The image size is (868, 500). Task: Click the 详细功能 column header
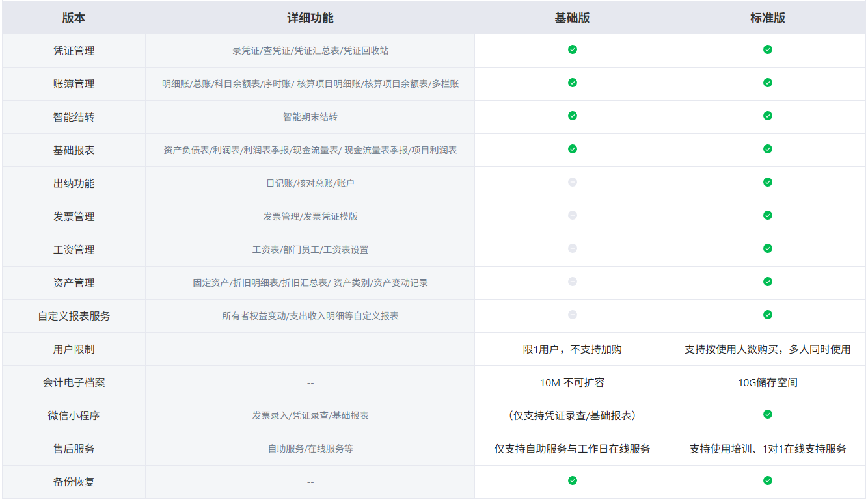point(310,18)
